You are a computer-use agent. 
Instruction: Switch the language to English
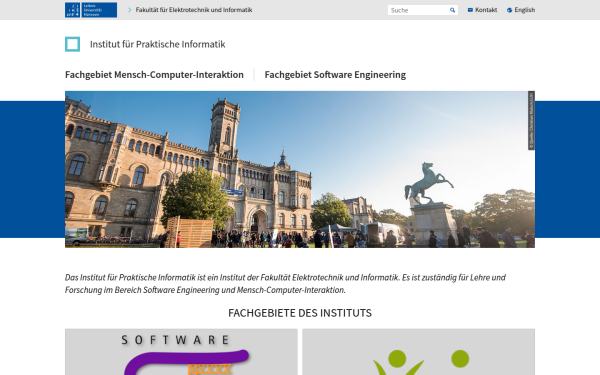click(525, 10)
